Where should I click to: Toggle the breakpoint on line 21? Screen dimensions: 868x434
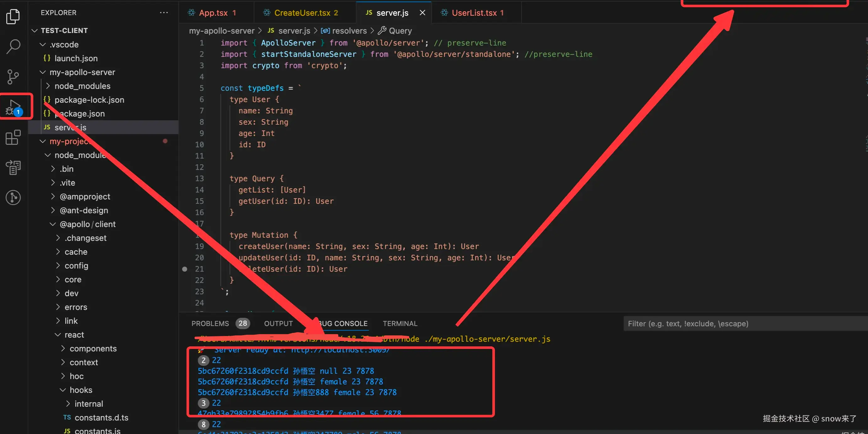click(x=185, y=269)
